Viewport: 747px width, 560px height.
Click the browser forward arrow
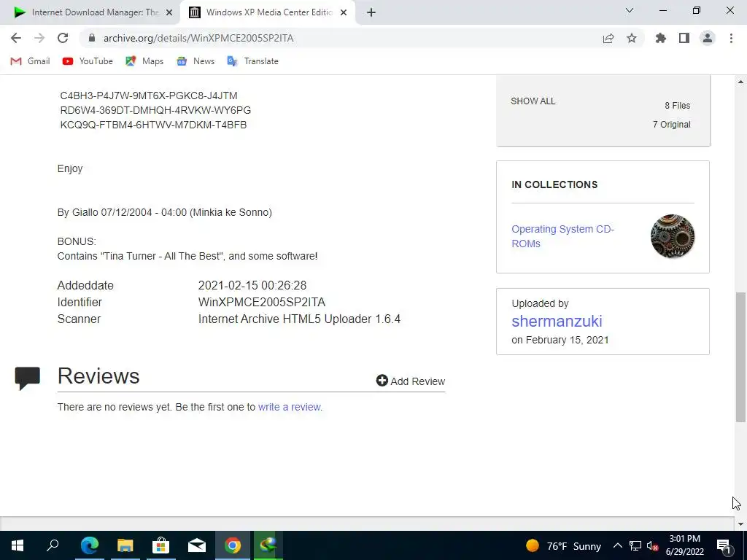point(39,38)
